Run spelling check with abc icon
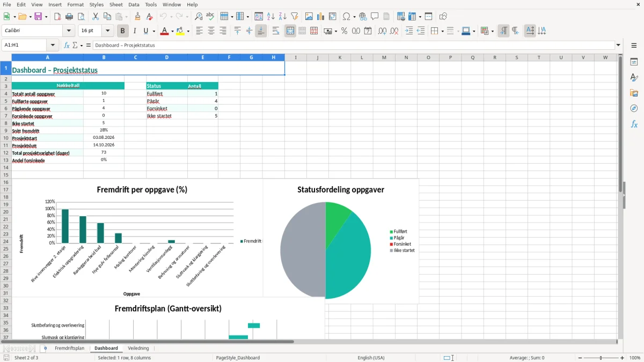This screenshot has height=362, width=644. [210, 17]
